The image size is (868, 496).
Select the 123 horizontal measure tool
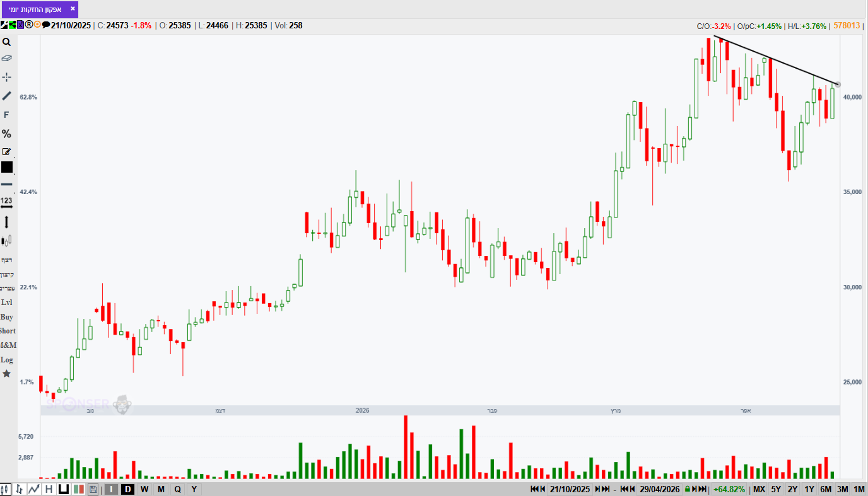point(6,202)
